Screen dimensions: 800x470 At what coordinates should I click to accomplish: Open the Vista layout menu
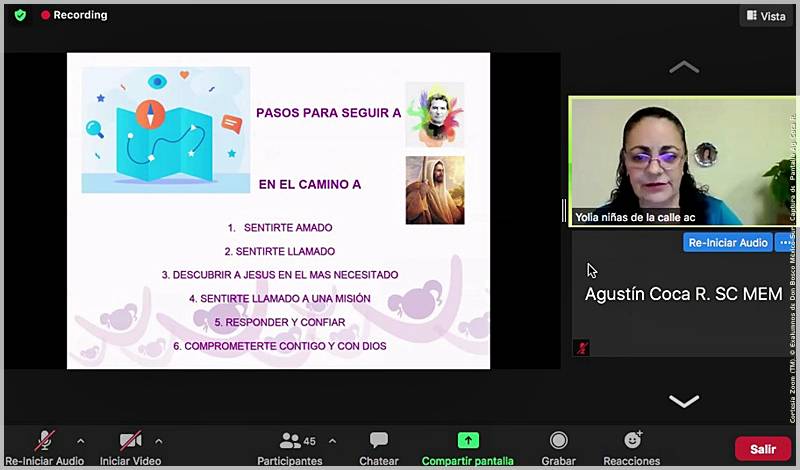pos(765,16)
